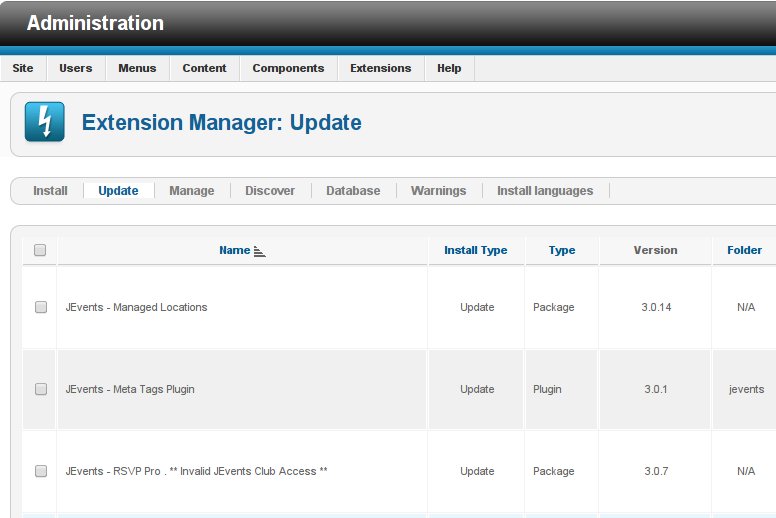
Task: Click Package type in Managed Locations row
Action: click(553, 307)
